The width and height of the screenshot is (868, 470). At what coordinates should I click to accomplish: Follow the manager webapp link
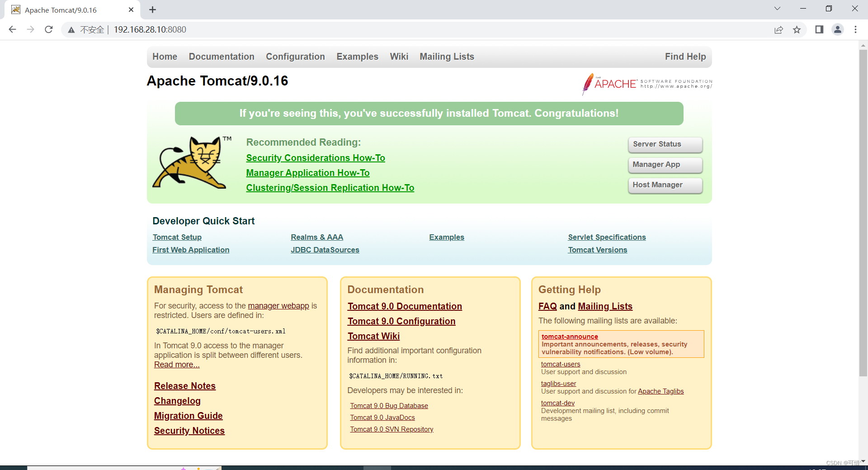(278, 306)
